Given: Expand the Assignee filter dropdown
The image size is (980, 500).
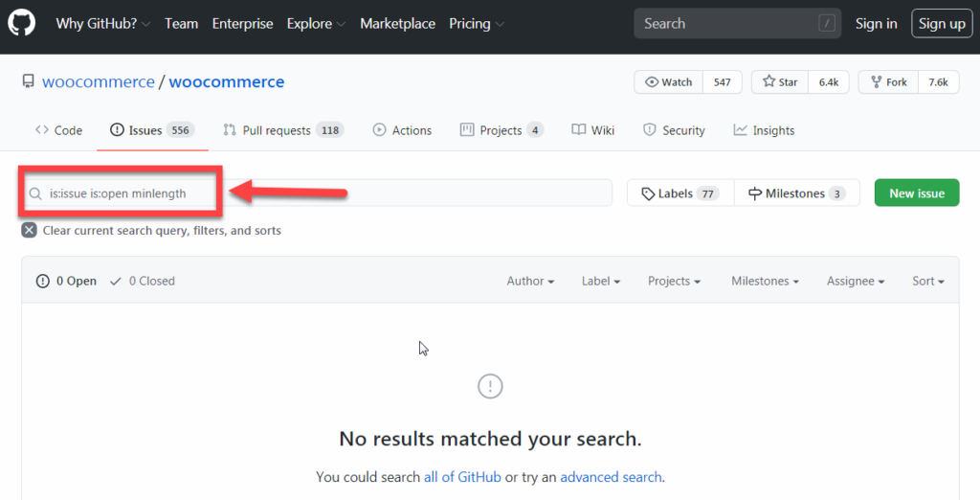Looking at the screenshot, I should tap(856, 281).
